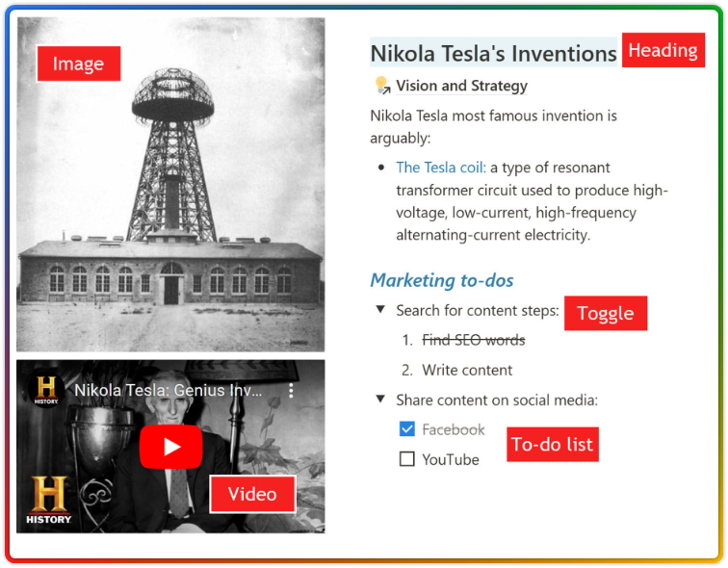Open the Tesla coil link
Viewport: 728px width, 568px height.
click(441, 168)
